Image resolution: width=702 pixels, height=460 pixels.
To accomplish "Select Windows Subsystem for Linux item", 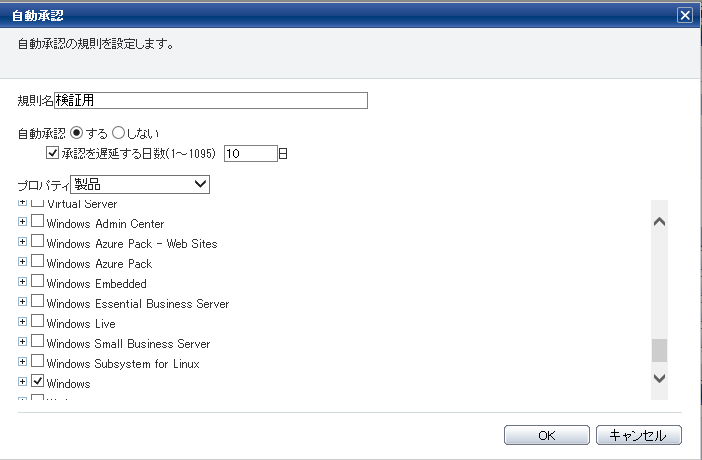I will pyautogui.click(x=123, y=364).
